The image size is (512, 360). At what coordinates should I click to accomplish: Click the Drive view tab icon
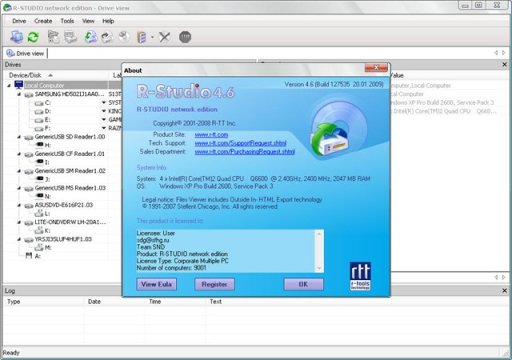point(10,53)
